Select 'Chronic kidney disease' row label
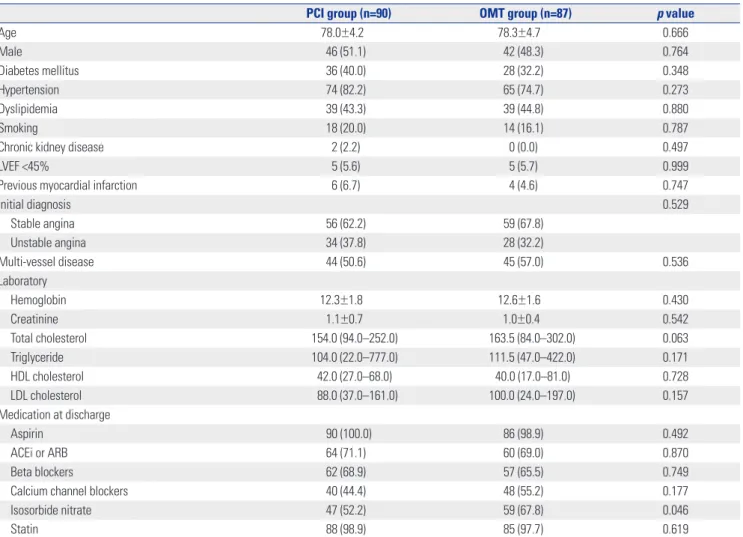This screenshot has width=743, height=537. tap(52, 147)
